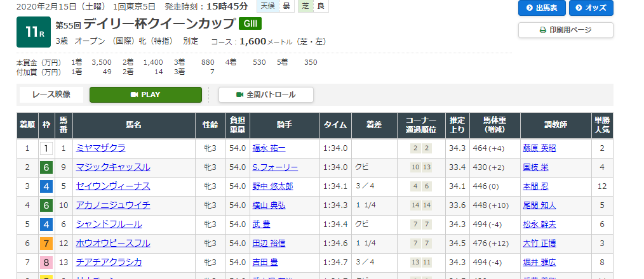Click estimated final time 33.4

(457, 167)
